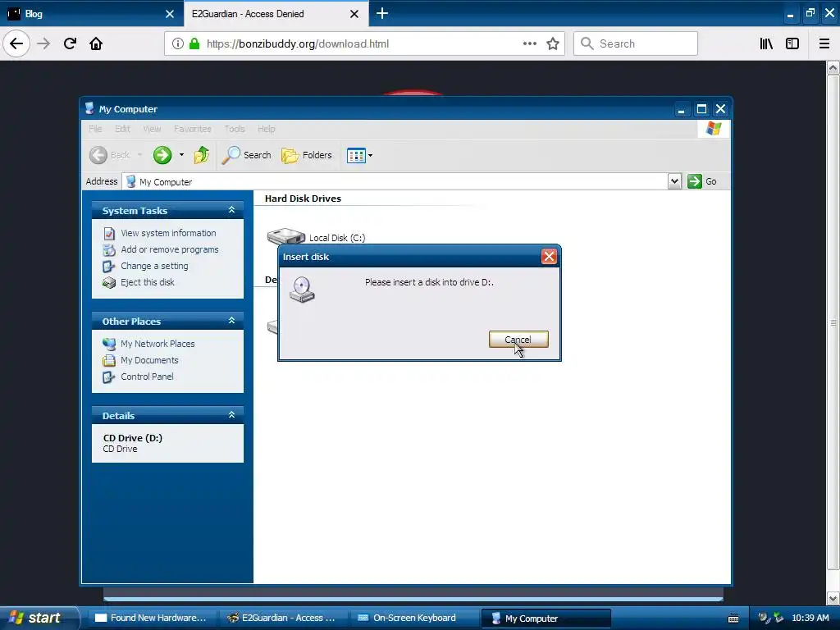Open the Help menu in My Computer
Viewport: 840px width, 630px height.
pos(267,129)
